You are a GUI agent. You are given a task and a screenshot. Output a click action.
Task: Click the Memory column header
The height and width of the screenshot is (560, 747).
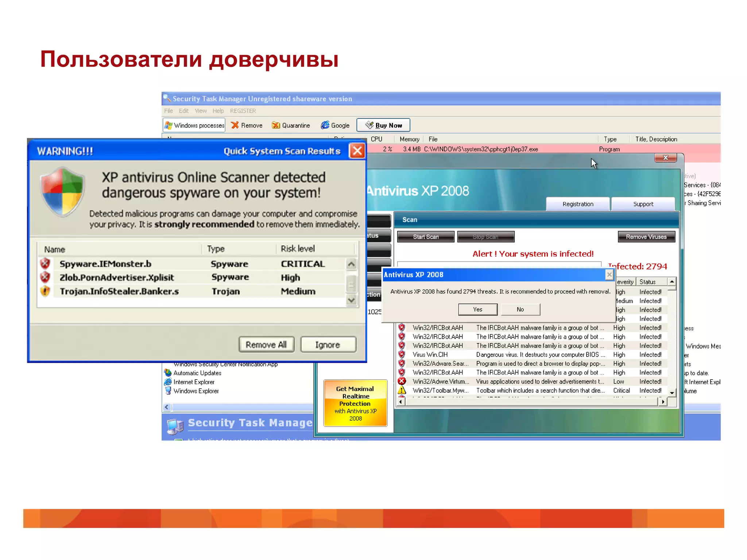click(409, 139)
